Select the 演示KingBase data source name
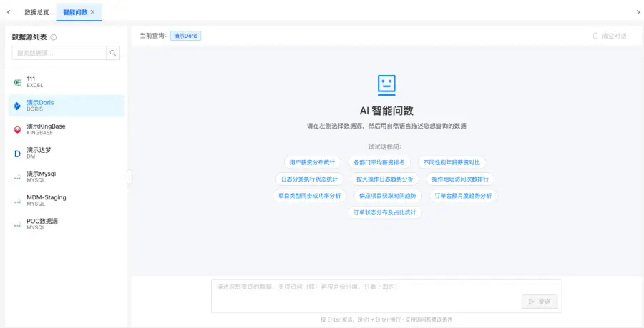 (46, 126)
